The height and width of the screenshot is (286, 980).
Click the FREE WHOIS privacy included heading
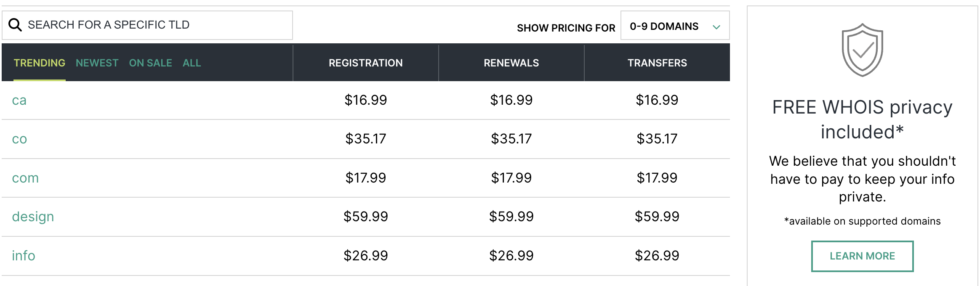pyautogui.click(x=862, y=119)
